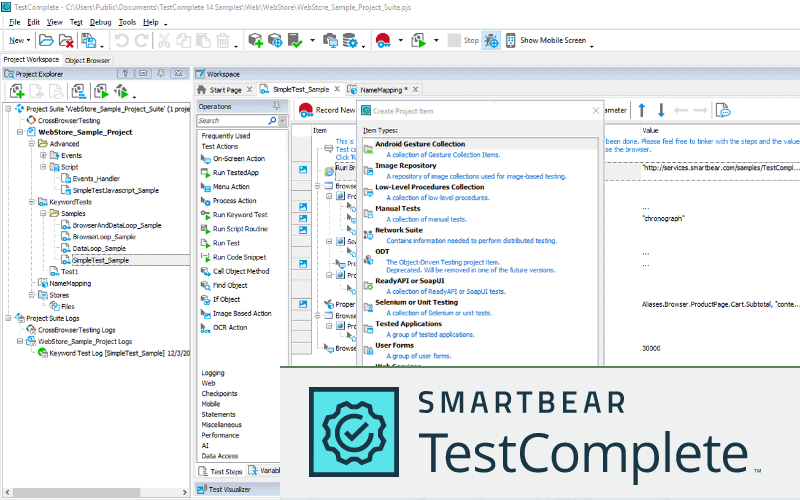Screen dimensions: 800x500
Task: Open the Logging operations category
Action: coord(213,373)
